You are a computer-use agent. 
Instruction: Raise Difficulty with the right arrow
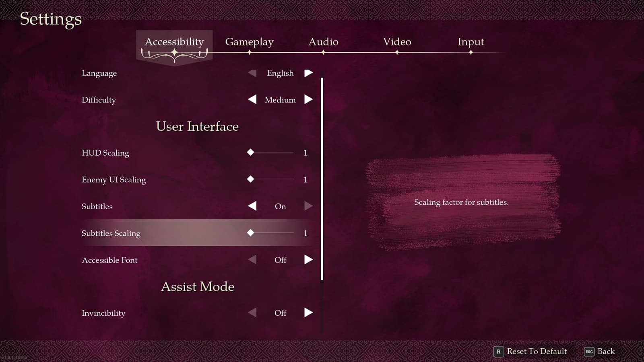click(x=308, y=99)
